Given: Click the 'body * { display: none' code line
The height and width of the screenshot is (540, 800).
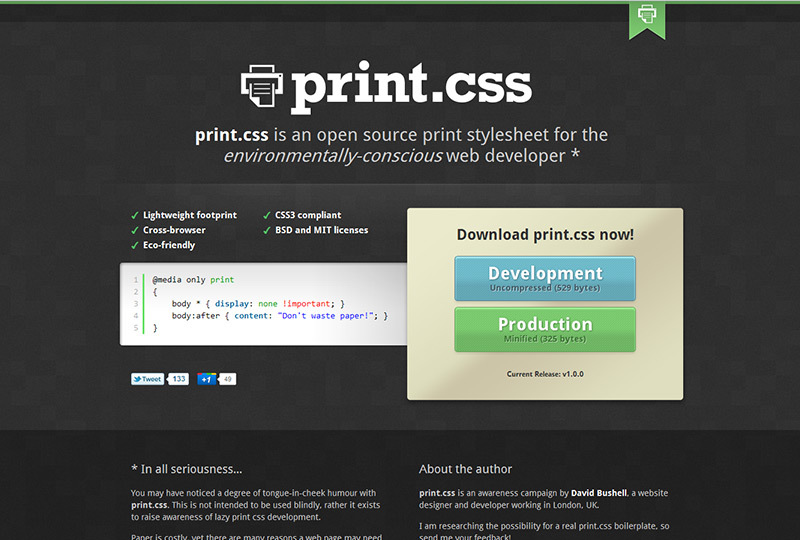Looking at the screenshot, I should [258, 304].
